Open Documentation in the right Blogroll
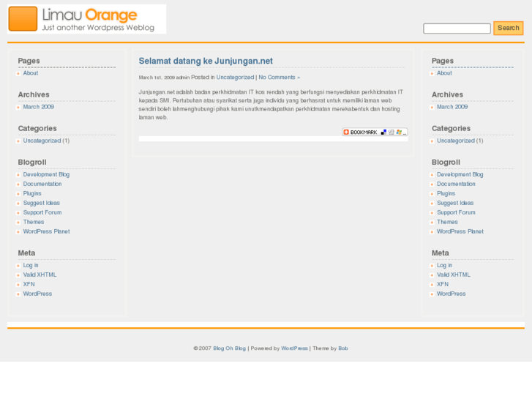This screenshot has width=532, height=399. coord(457,184)
